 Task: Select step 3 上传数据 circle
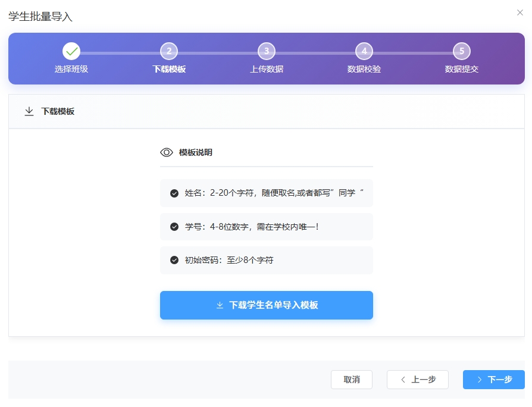coord(267,51)
